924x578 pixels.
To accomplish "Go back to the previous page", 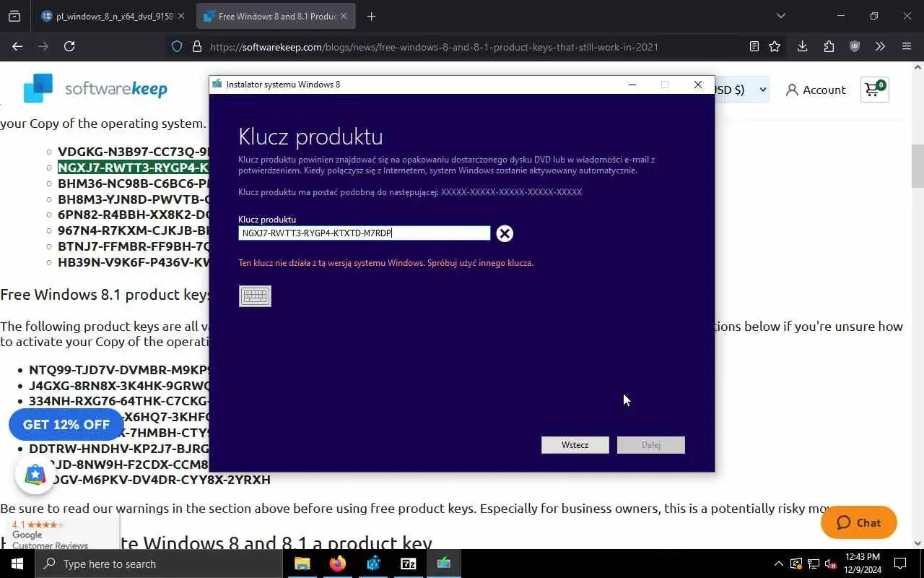I will [x=17, y=46].
